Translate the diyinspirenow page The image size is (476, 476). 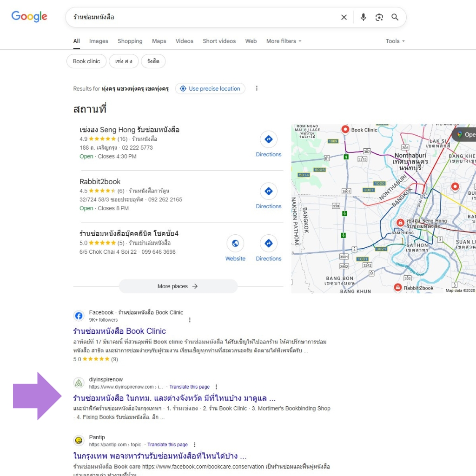(190, 387)
